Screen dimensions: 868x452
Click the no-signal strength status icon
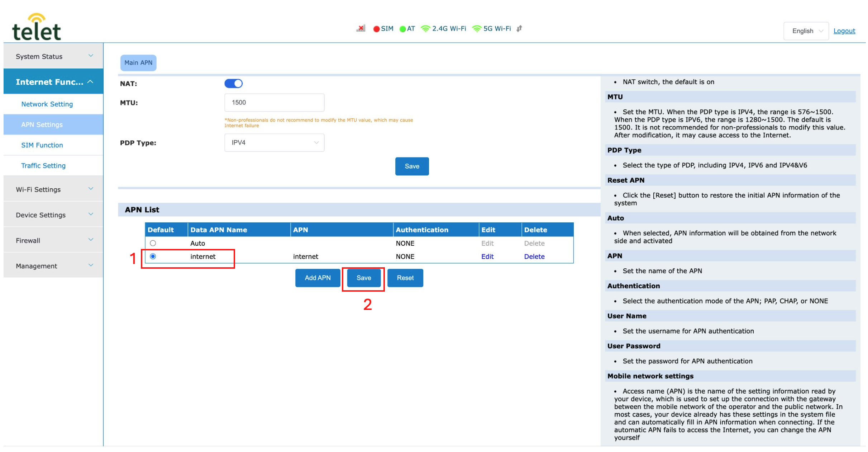coord(361,28)
